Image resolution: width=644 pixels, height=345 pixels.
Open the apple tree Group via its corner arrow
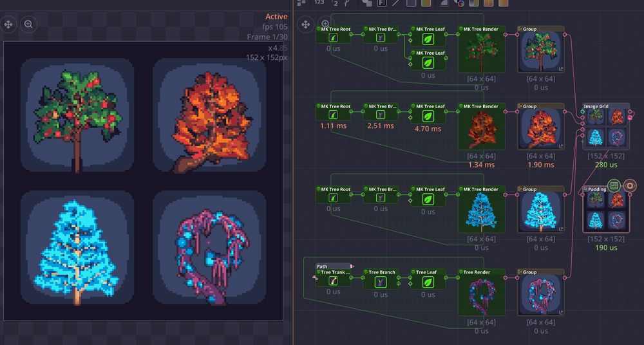[561, 70]
